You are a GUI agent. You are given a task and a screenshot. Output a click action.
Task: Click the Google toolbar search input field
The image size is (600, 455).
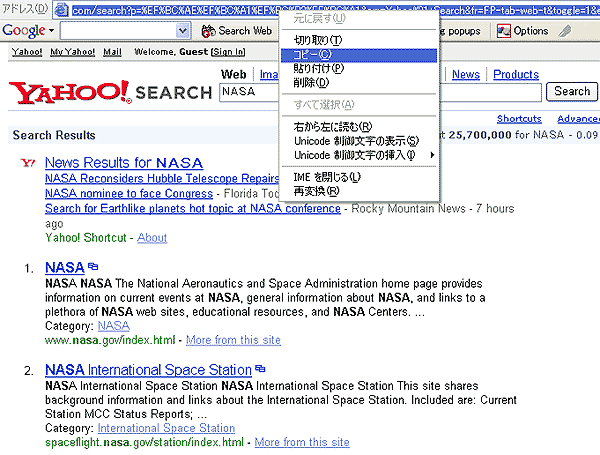tap(118, 31)
